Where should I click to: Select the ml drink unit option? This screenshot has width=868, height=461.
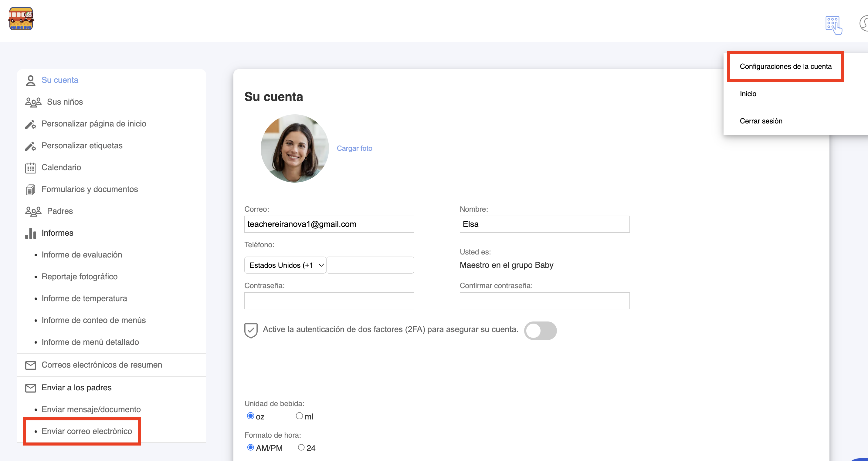(x=299, y=416)
